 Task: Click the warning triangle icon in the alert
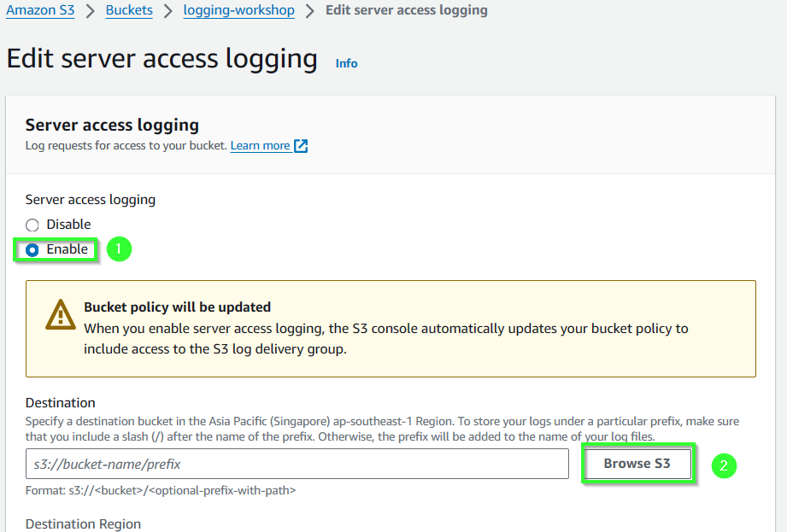tap(60, 315)
